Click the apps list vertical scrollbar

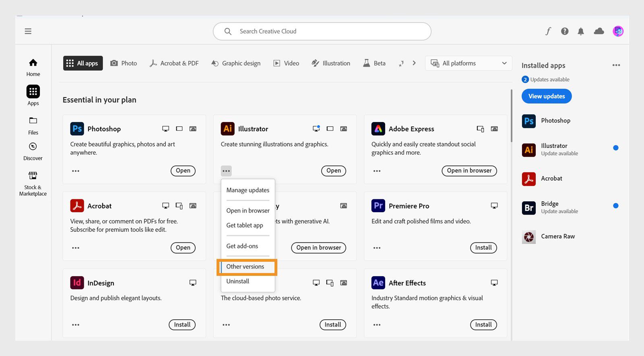click(x=512, y=115)
